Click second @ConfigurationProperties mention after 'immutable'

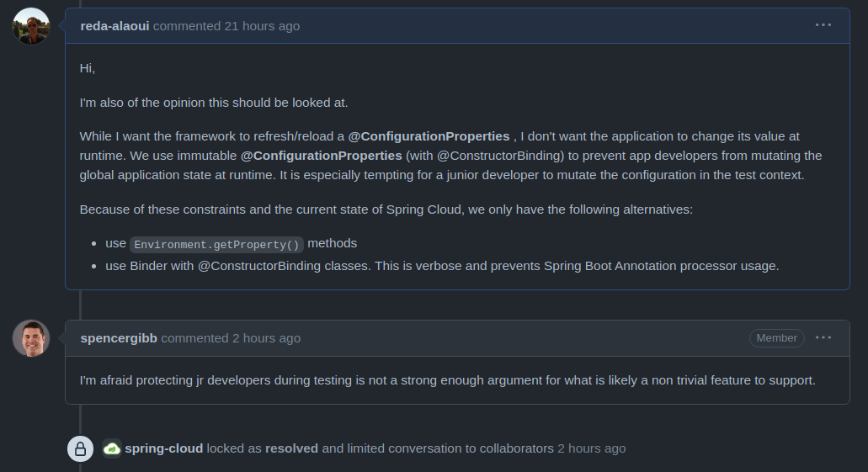click(321, 156)
